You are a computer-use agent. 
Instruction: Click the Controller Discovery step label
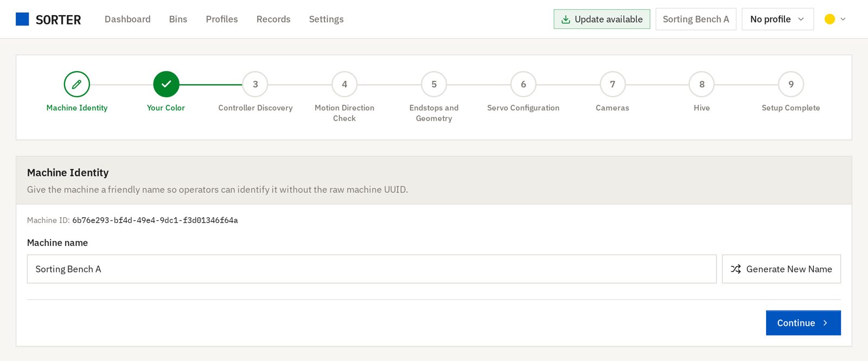(256, 108)
